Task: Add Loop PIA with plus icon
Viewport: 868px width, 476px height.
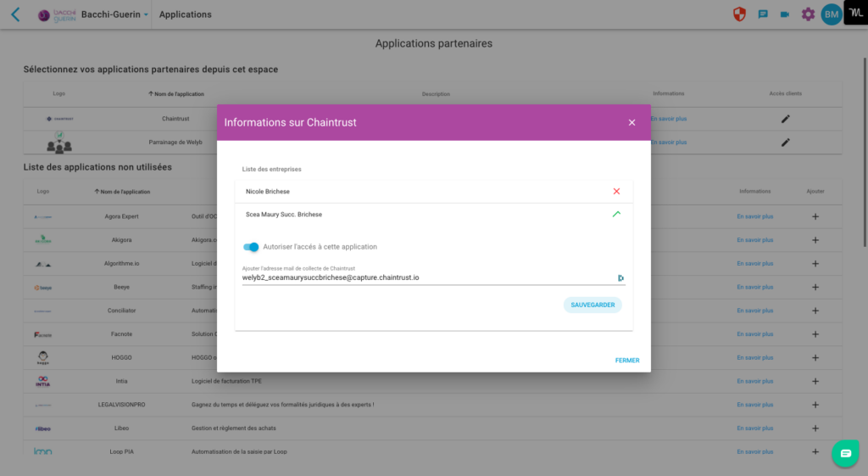Action: coord(815,451)
